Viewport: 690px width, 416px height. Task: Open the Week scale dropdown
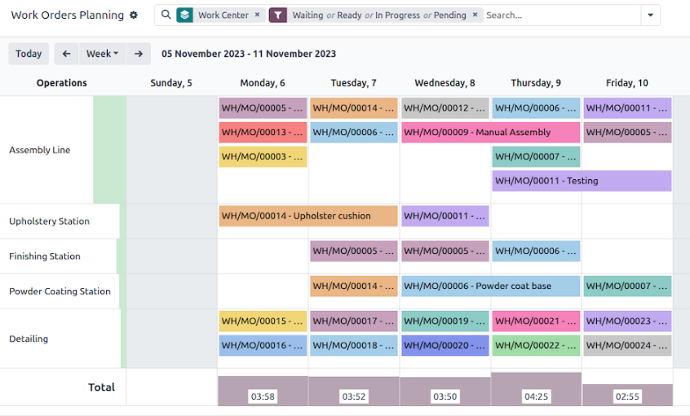tap(102, 54)
